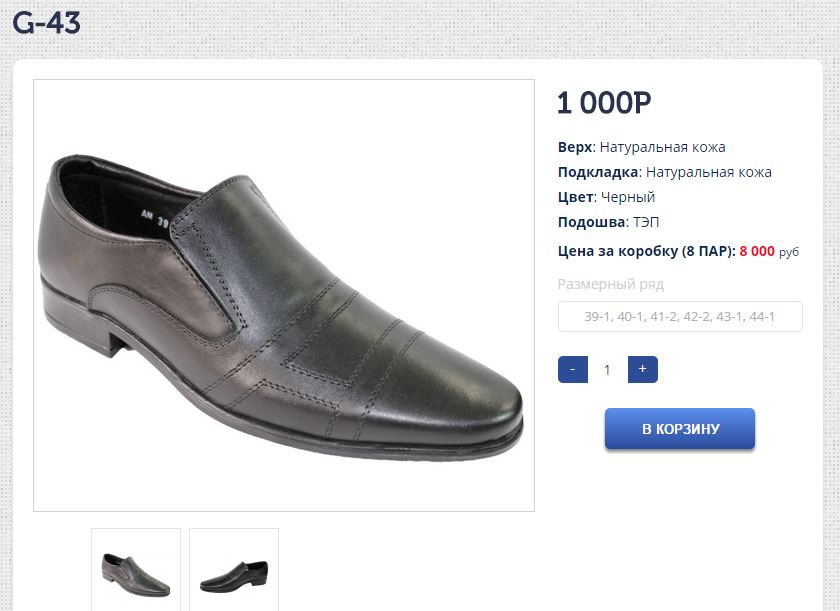
Task: Select the second shoe thumbnail
Action: (x=234, y=572)
